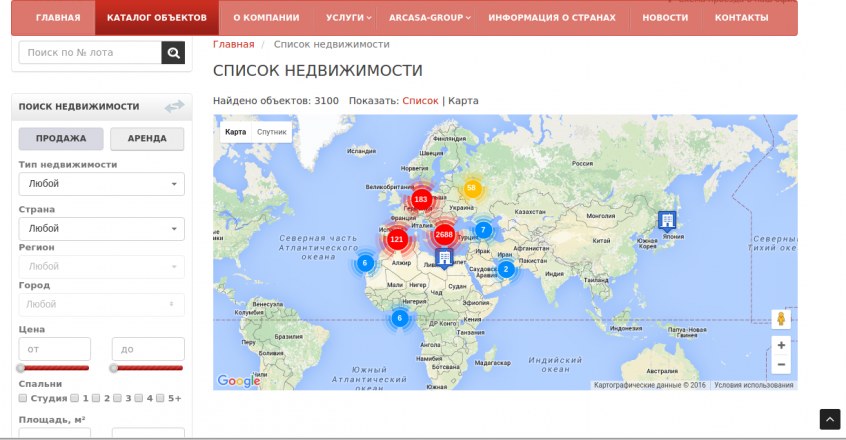
Task: Focus the price до field
Action: point(148,349)
